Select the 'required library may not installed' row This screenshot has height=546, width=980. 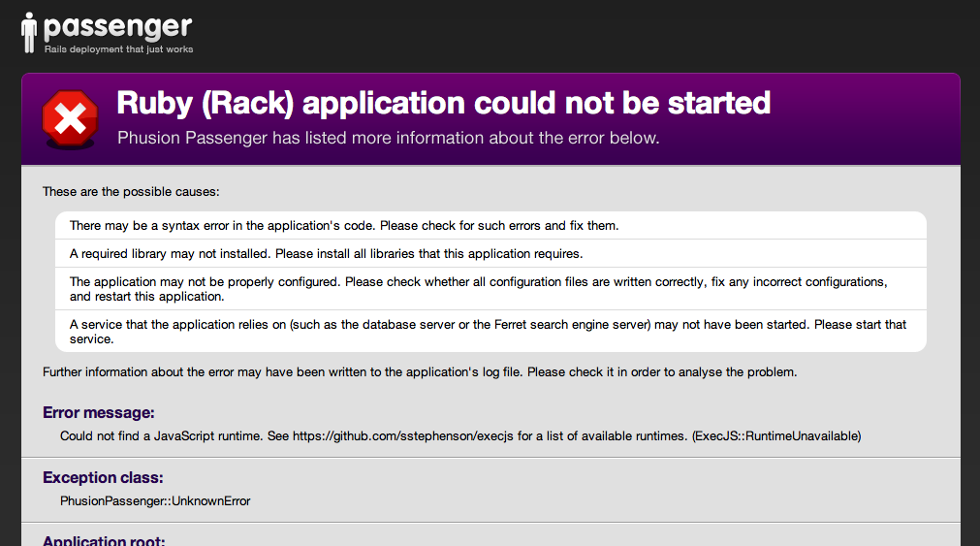click(x=490, y=253)
